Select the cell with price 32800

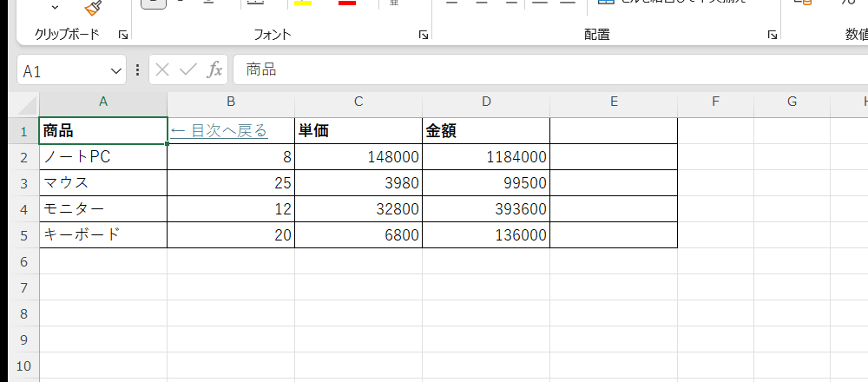point(358,209)
